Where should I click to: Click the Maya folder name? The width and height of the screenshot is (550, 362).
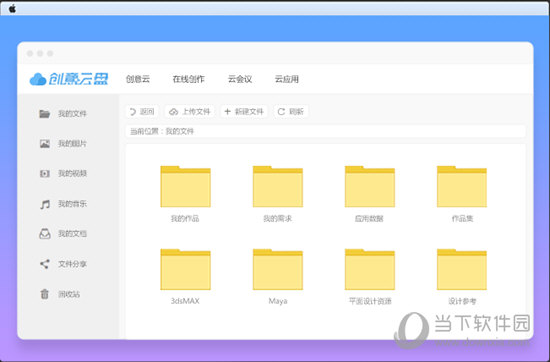(x=278, y=301)
